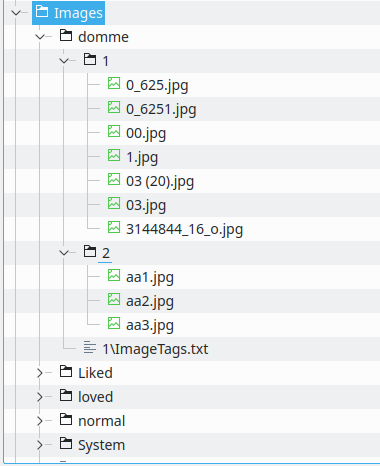
Task: Select the Images folder label
Action: click(x=78, y=13)
